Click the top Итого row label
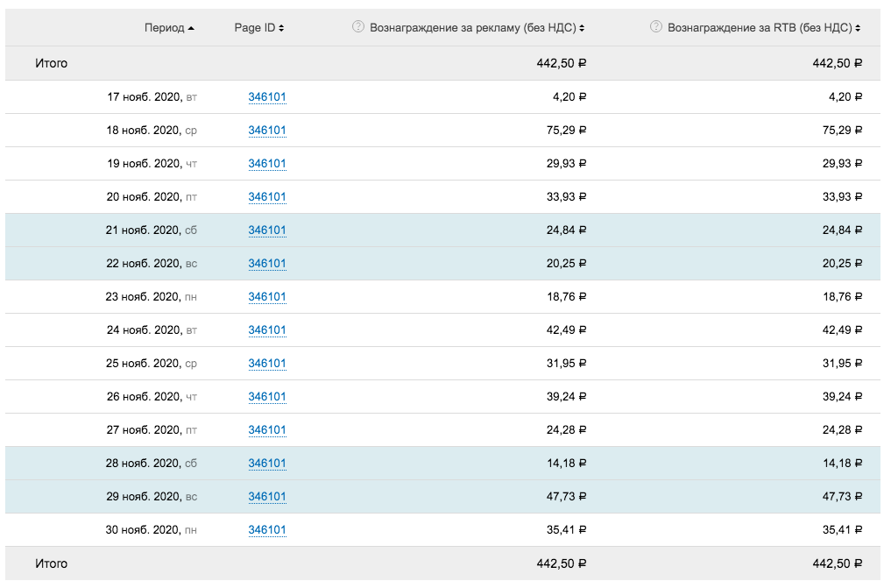The width and height of the screenshot is (891, 588). point(51,63)
